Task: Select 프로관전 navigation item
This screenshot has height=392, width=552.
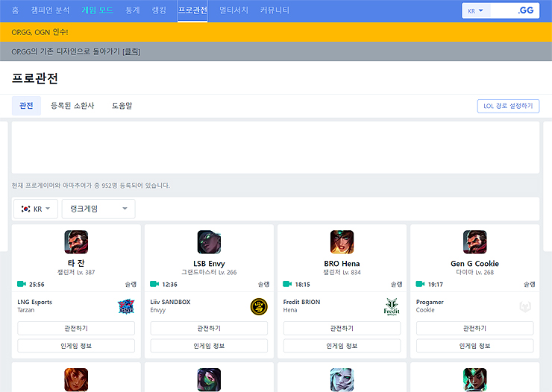Action: click(x=192, y=10)
